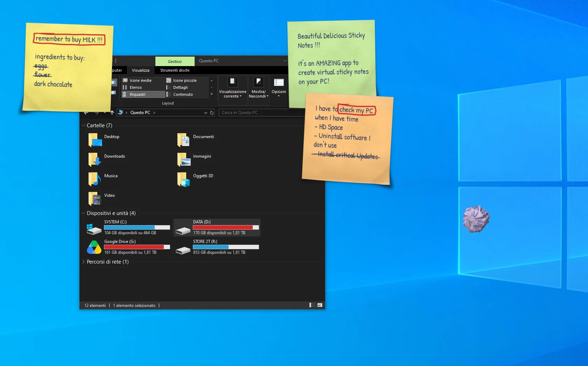Open the Mostra/Nascondi dropdown

tap(259, 90)
